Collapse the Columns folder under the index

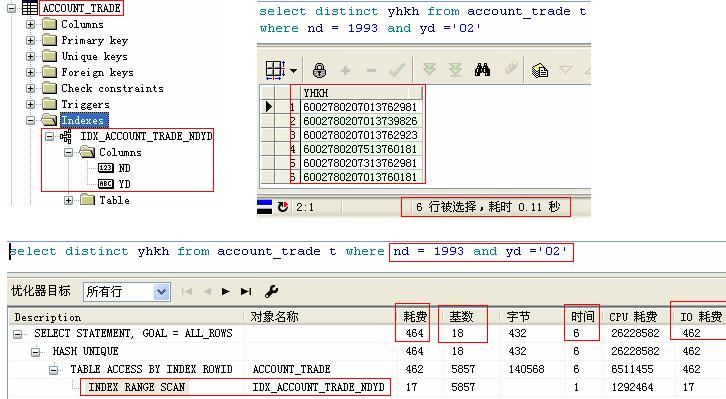(69, 152)
